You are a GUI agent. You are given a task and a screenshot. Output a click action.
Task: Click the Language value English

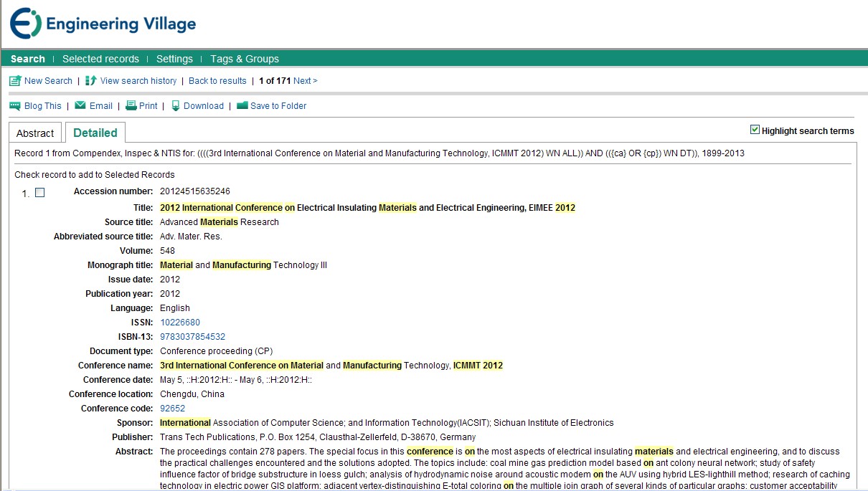(175, 308)
